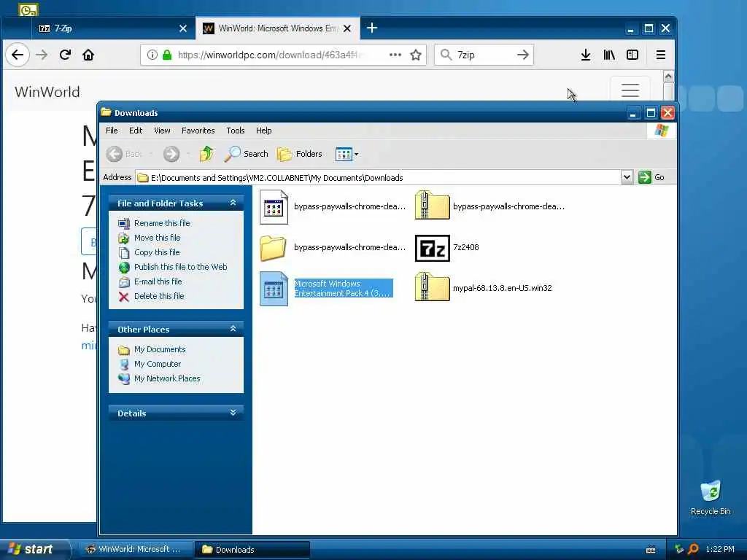Select the bypass-paywalls-chrome-clea plain folder

333,248
